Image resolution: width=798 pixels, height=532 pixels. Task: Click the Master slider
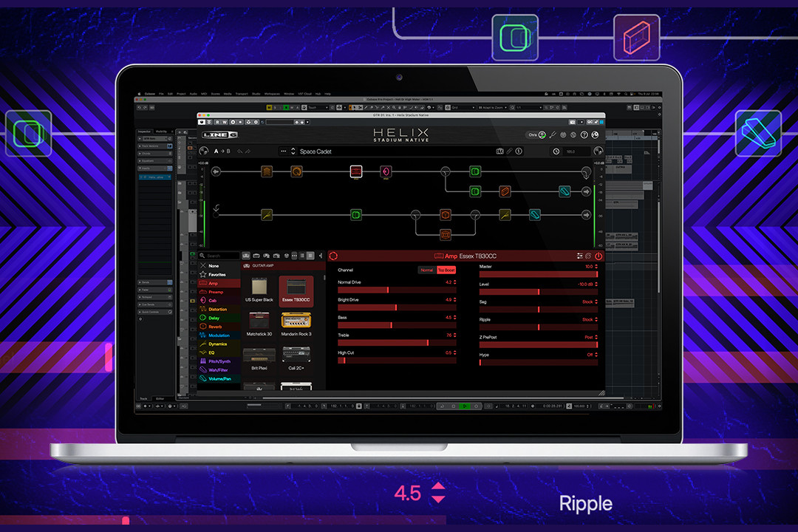539,274
